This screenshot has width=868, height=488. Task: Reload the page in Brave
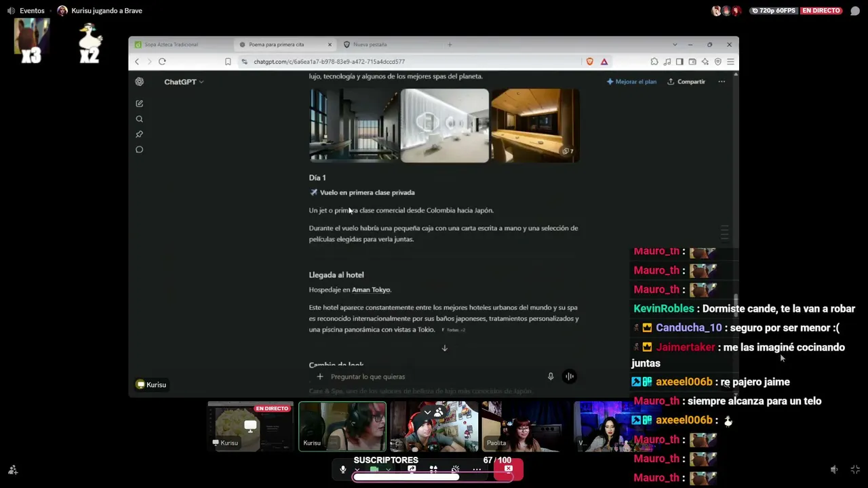[x=162, y=62]
